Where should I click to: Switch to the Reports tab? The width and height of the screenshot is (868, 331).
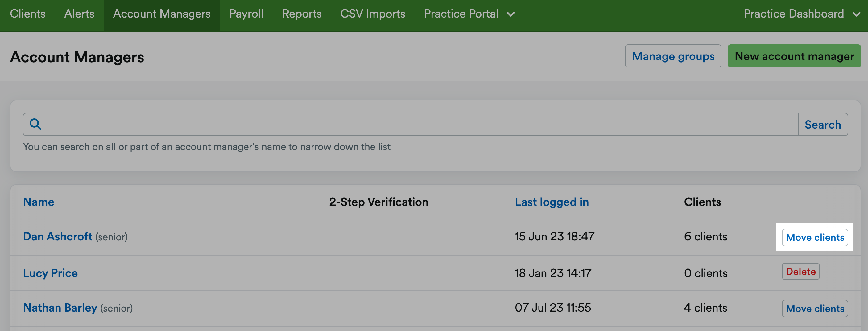pyautogui.click(x=302, y=14)
